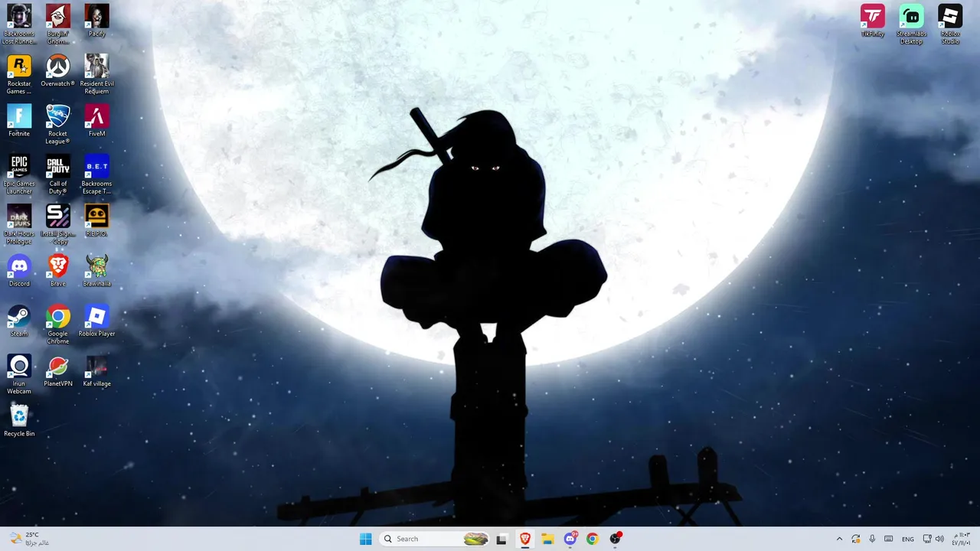
Task: Click the R.E.P.O. game icon
Action: pos(96,220)
